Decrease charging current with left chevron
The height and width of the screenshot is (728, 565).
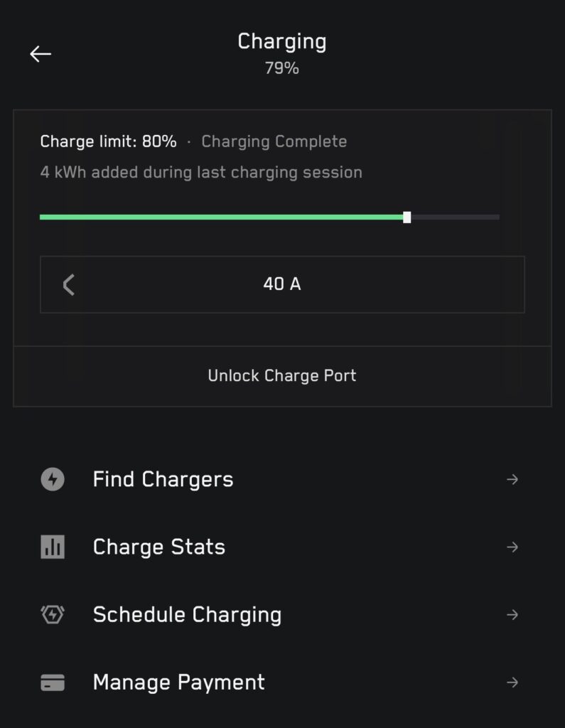69,285
